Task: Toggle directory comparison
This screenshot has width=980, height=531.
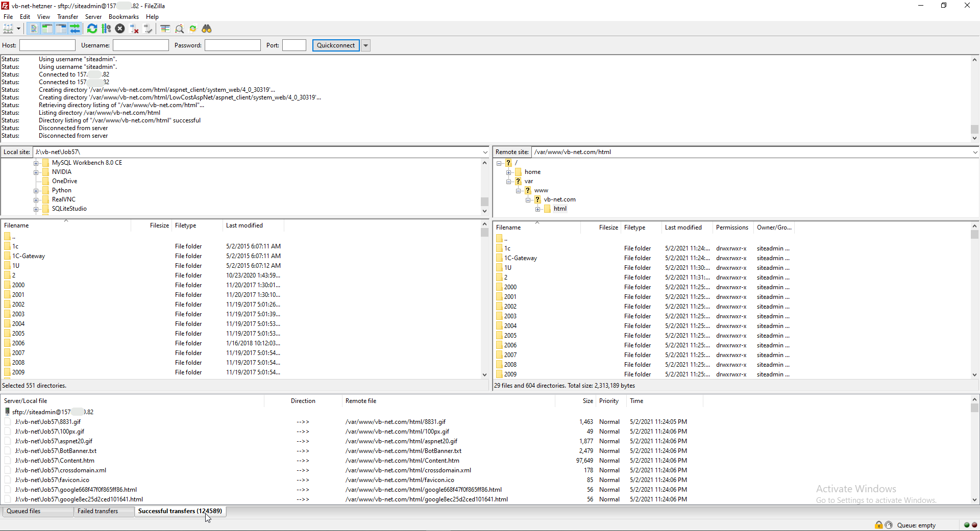Action: click(x=179, y=29)
